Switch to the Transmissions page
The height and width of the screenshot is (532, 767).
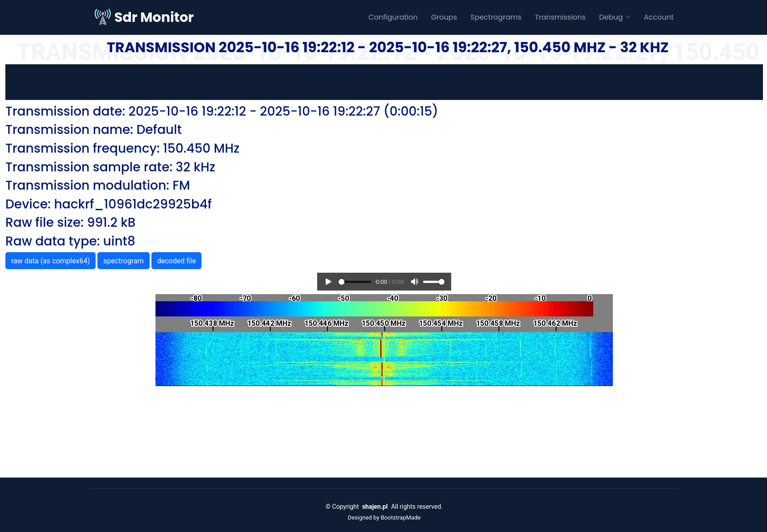point(560,17)
